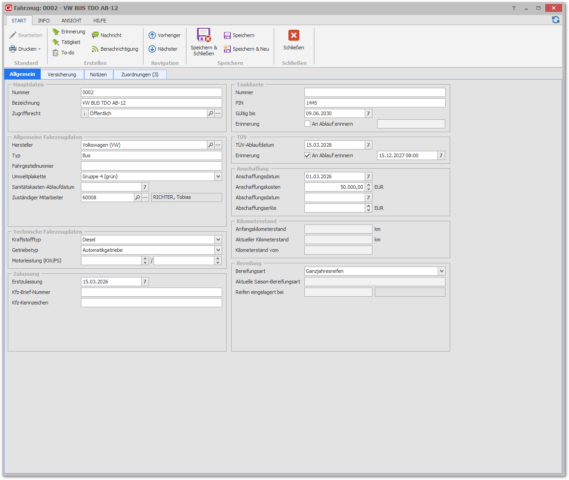Click the refresh icon at top right
The image size is (569, 480).
(555, 20)
